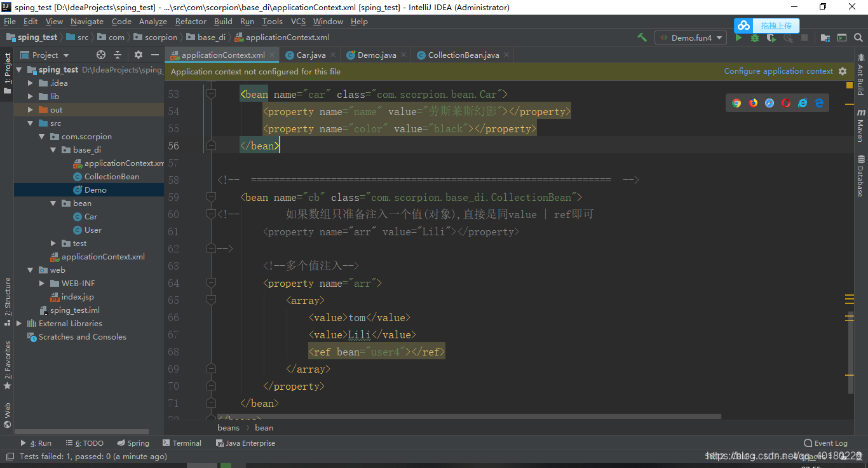Click the tool windows quick-access icon at bottom-left corner
The height and width of the screenshot is (468, 868).
click(9, 456)
